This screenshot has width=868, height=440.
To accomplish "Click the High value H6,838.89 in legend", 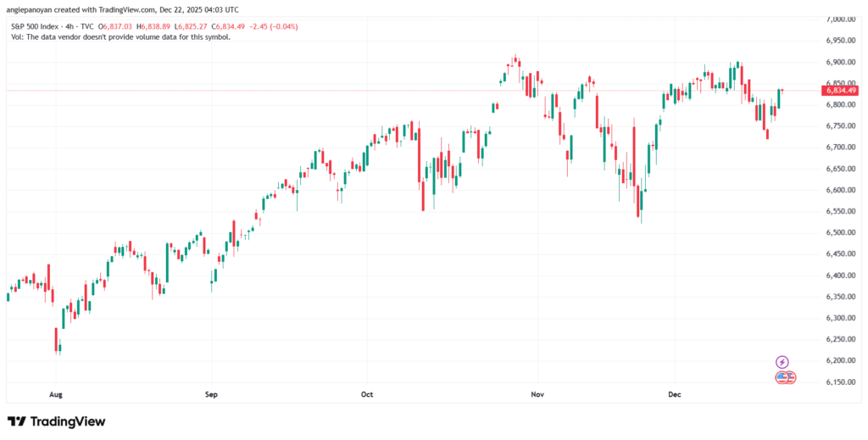I will tap(166, 26).
